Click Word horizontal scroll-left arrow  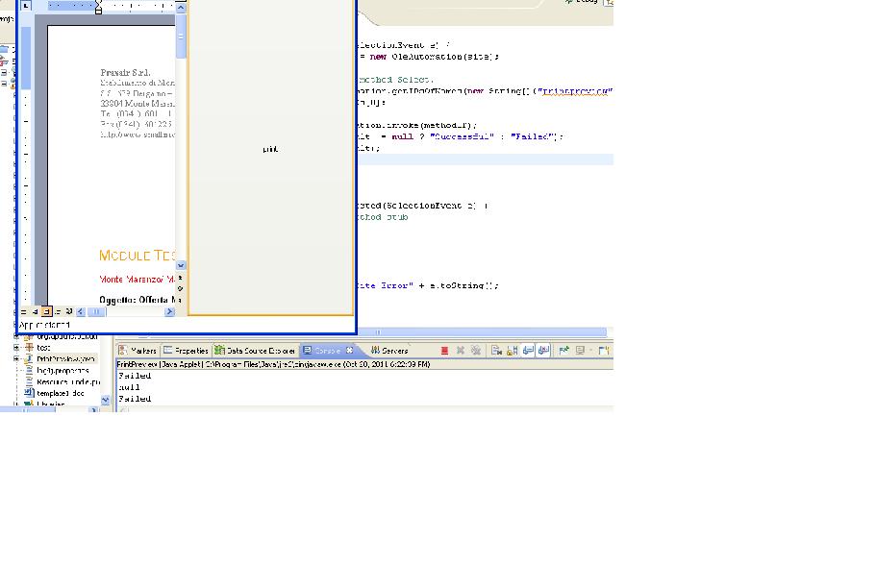(x=81, y=312)
